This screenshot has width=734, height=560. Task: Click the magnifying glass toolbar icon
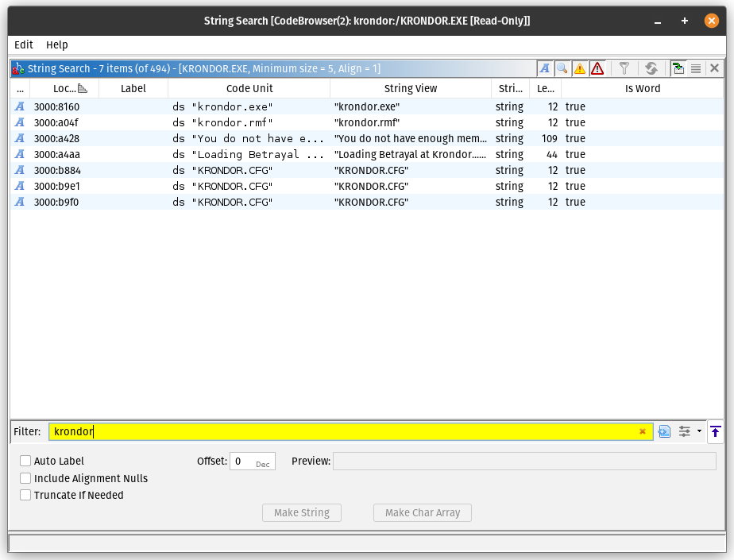[562, 68]
